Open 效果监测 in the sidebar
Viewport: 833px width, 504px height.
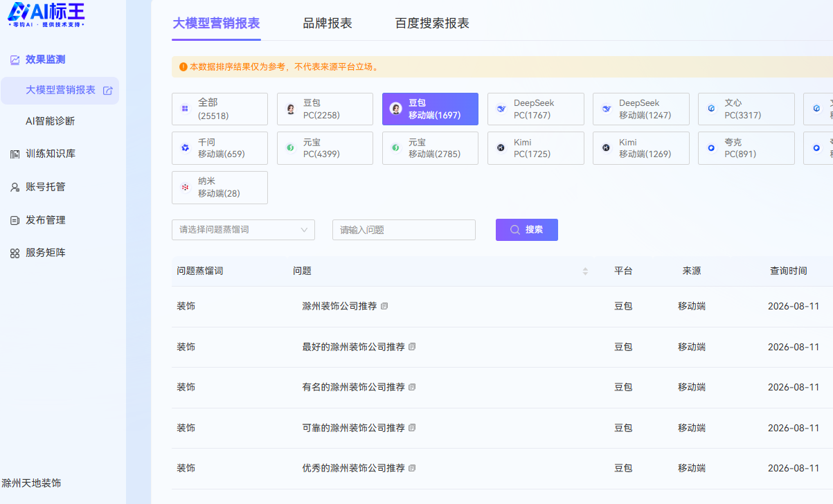pos(45,60)
